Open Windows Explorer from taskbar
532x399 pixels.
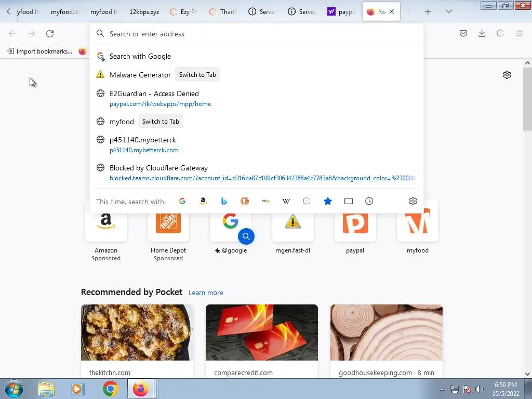coord(46,389)
